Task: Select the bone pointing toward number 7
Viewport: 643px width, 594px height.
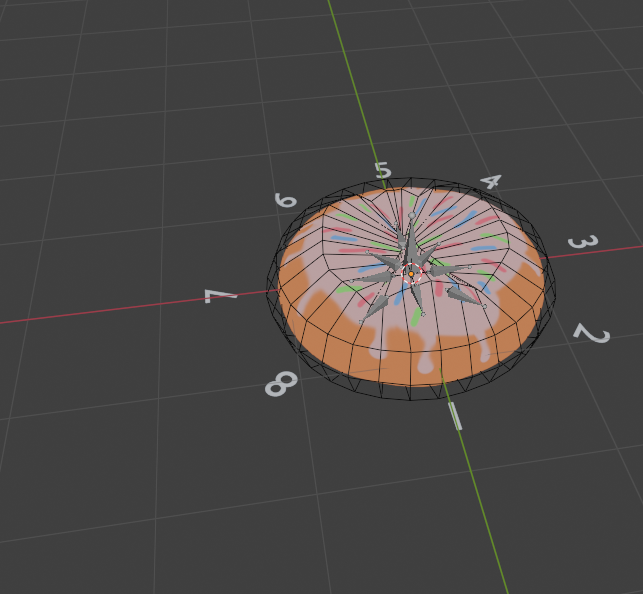Action: 373,278
